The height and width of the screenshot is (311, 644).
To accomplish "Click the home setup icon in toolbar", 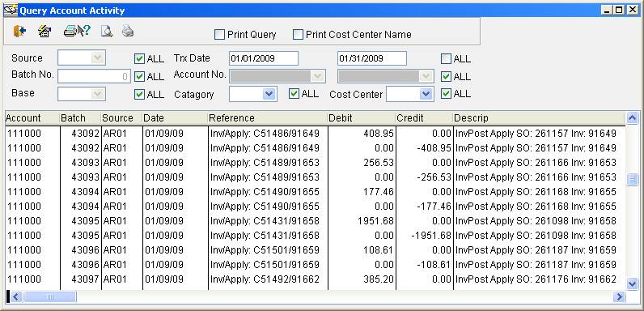I will coord(44,32).
